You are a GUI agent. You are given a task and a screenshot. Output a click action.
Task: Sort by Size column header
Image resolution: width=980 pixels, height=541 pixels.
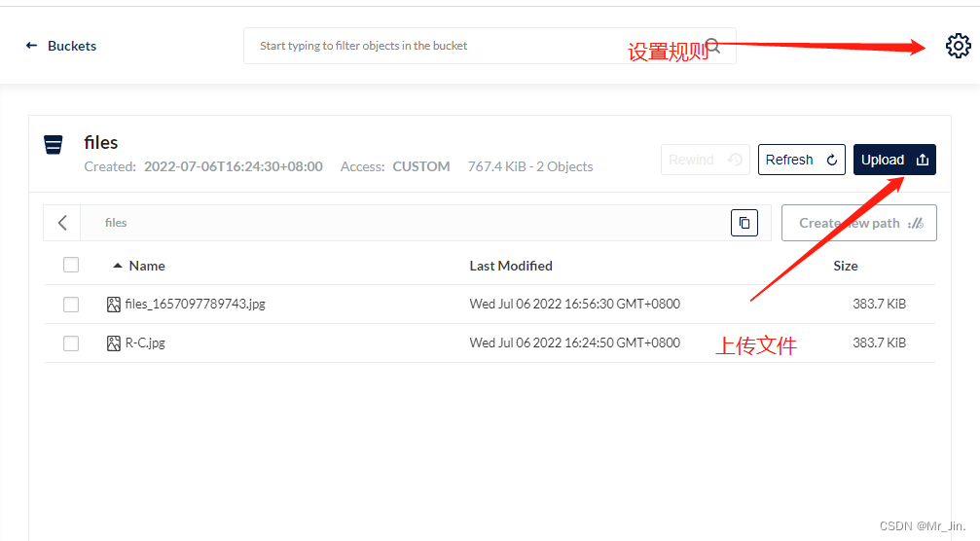(x=845, y=266)
